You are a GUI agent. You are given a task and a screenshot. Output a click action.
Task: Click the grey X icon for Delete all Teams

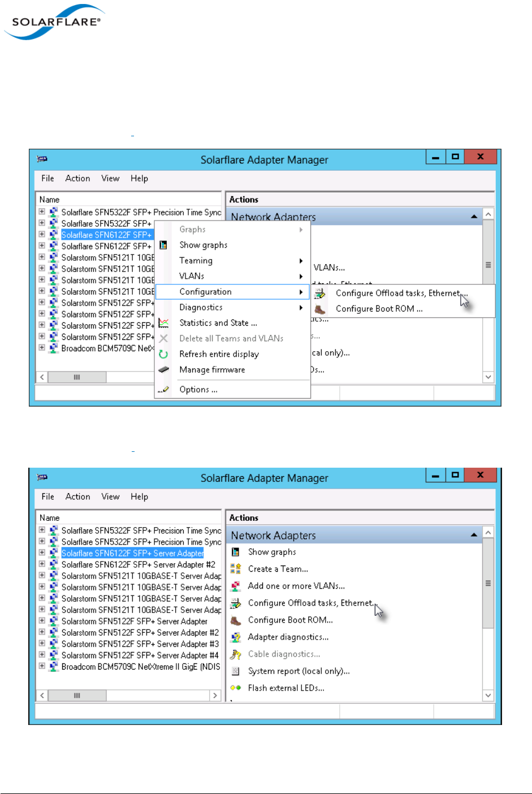tap(163, 338)
